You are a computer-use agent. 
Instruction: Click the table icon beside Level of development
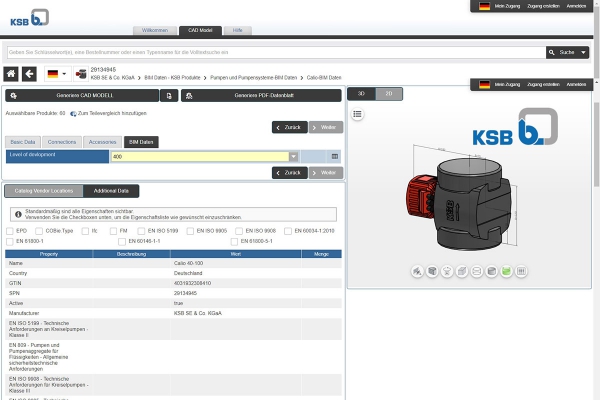click(x=335, y=157)
